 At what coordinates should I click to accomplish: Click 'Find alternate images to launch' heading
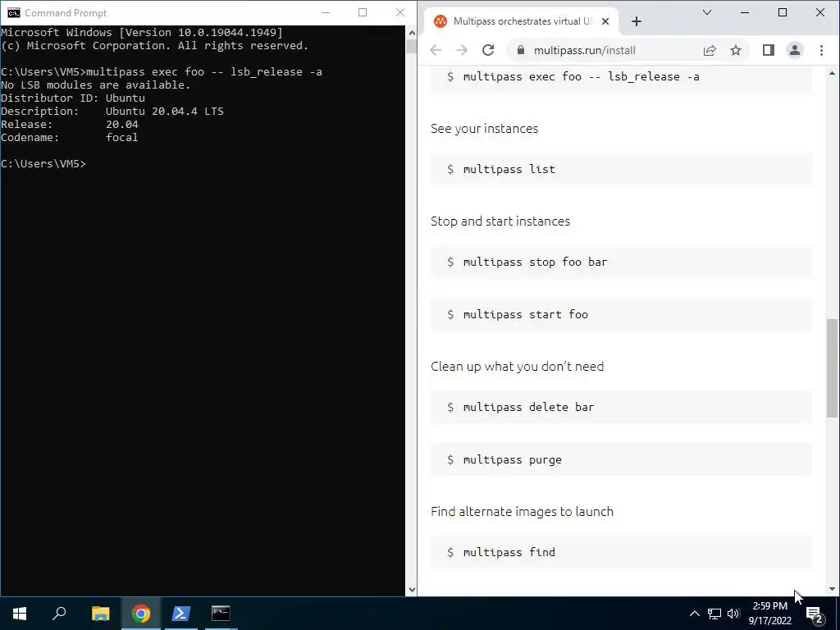[522, 512]
